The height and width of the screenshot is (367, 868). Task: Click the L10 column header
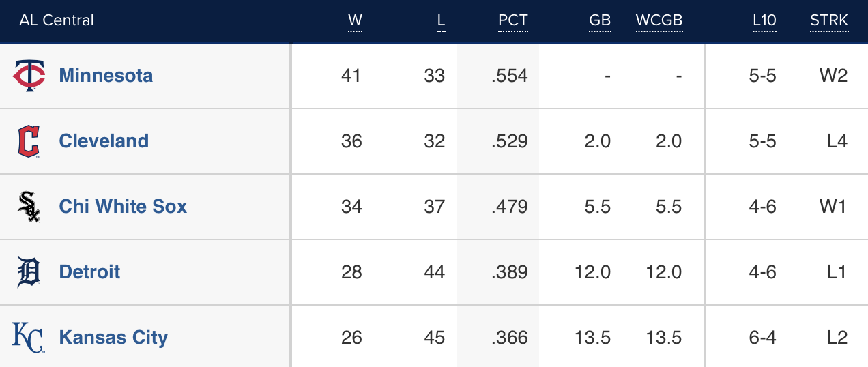click(x=764, y=20)
